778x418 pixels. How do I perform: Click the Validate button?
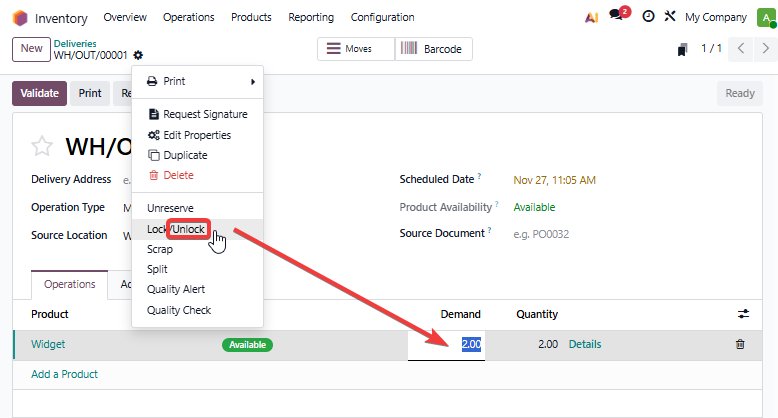[39, 93]
